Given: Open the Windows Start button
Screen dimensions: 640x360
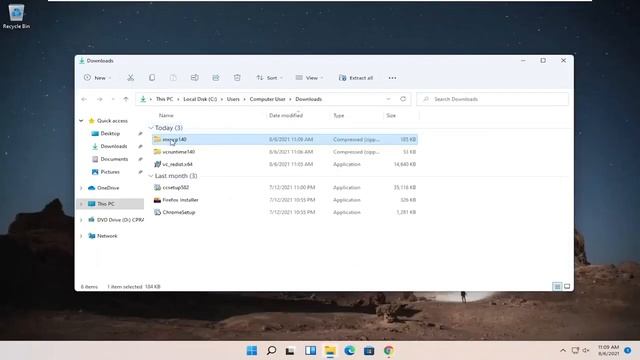Looking at the screenshot, I should (252, 351).
